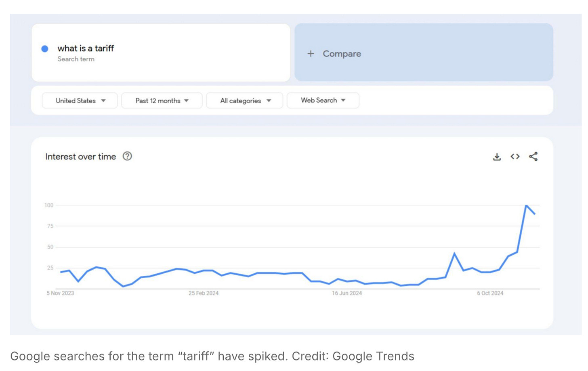Click the plus icon beside Compare
Image resolution: width=588 pixels, height=371 pixels.
[x=311, y=54]
